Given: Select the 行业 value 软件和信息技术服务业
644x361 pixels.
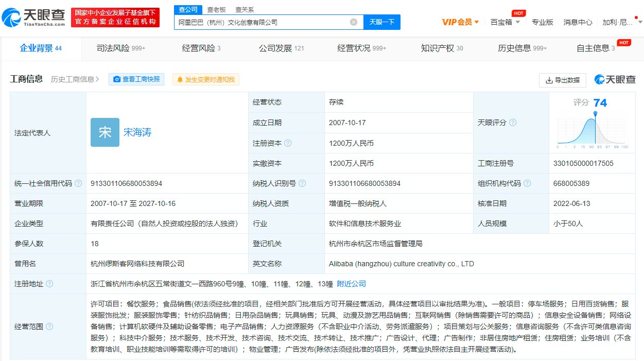Looking at the screenshot, I should click(365, 224).
